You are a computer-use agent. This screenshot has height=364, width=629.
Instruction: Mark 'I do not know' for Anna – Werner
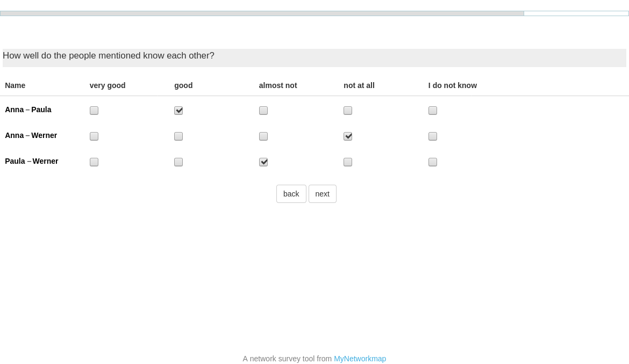(x=432, y=136)
